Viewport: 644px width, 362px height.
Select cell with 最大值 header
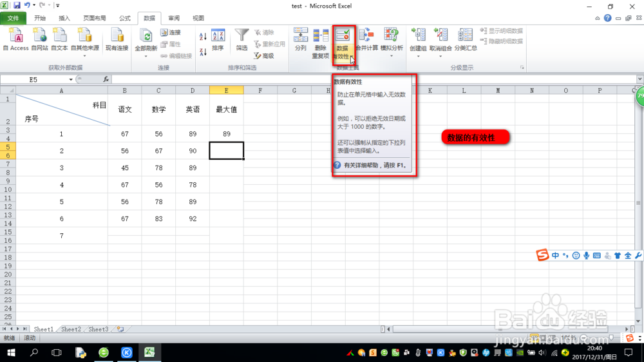click(x=226, y=110)
